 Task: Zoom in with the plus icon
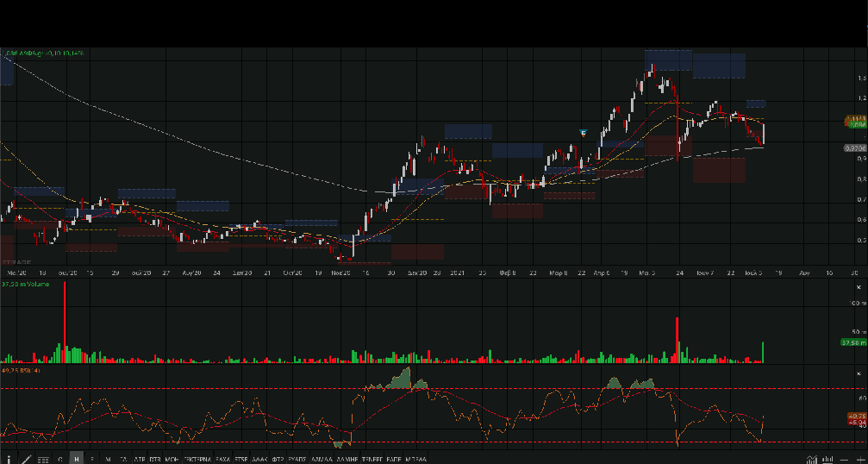point(860,458)
